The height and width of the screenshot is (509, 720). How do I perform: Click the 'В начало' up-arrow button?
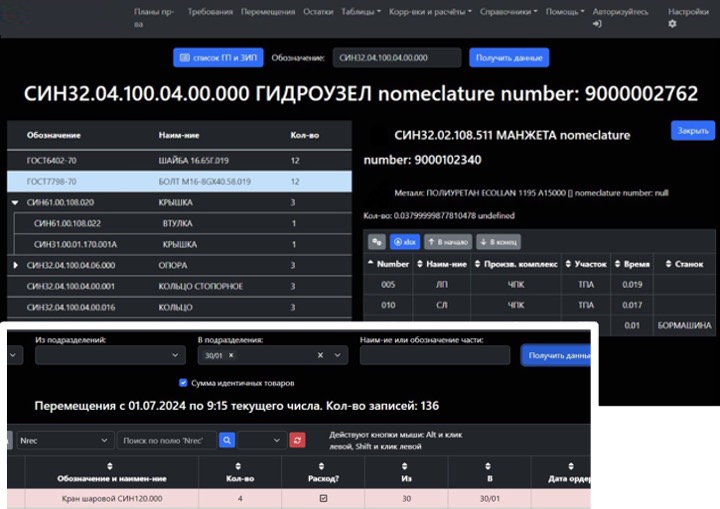(447, 241)
